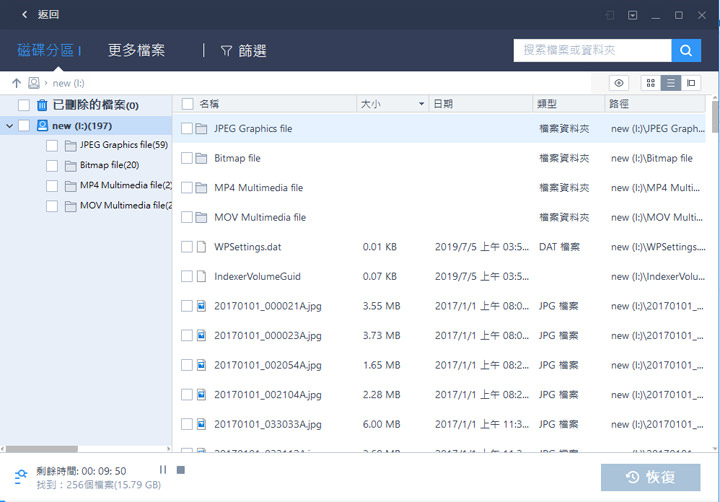Stop the ongoing scan
The image size is (720, 502).
point(181,470)
